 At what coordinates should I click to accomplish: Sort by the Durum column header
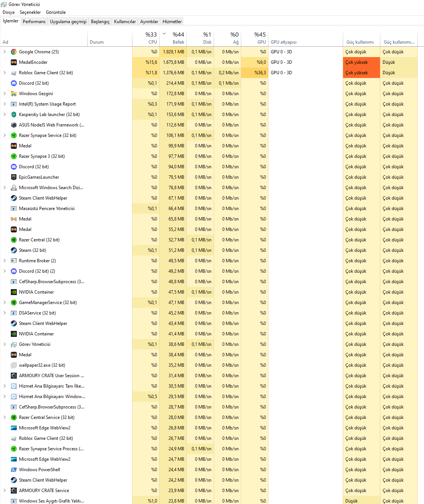pos(110,38)
